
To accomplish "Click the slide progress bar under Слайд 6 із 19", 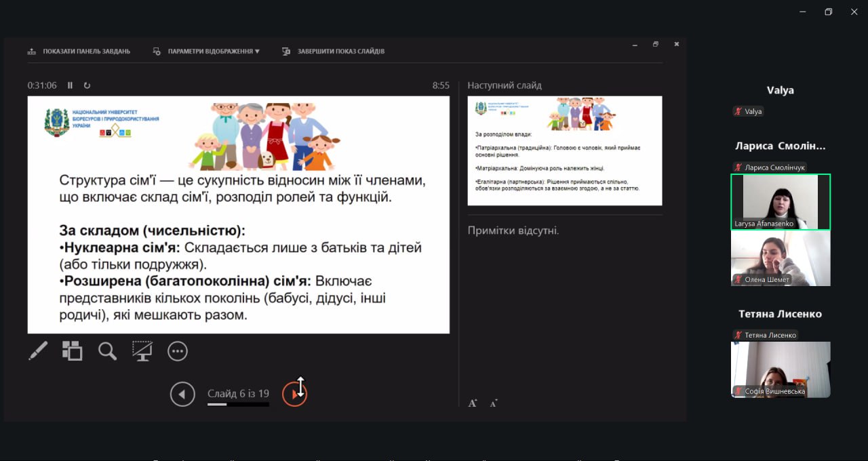I will coord(238,405).
